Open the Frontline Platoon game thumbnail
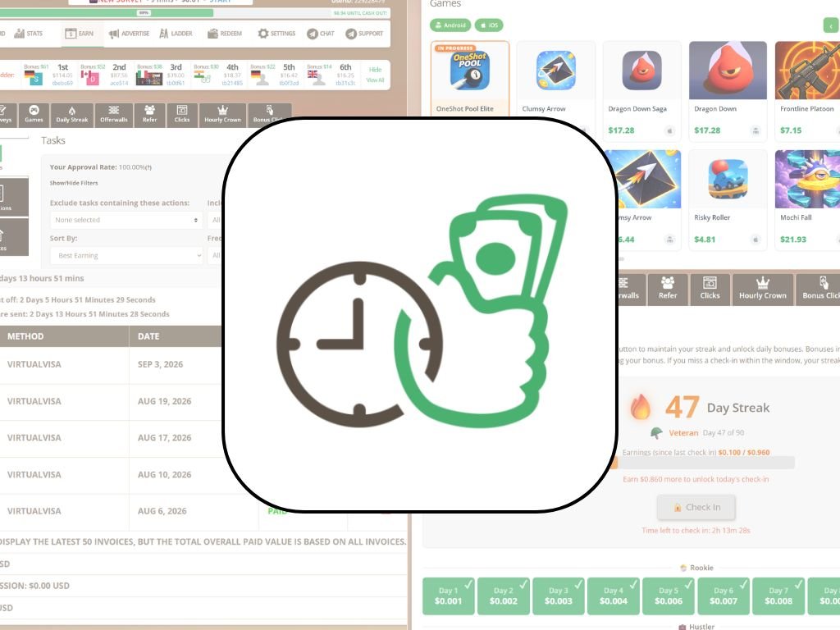This screenshot has height=630, width=840. [x=807, y=71]
